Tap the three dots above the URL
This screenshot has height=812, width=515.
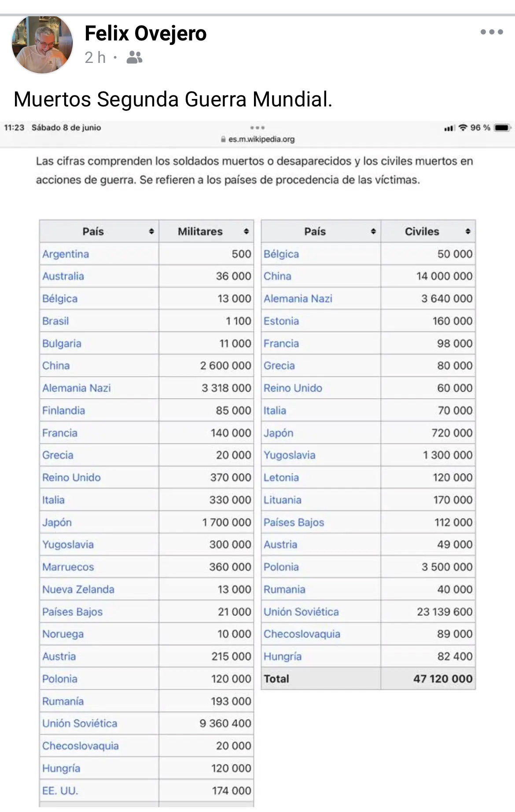coord(257,128)
